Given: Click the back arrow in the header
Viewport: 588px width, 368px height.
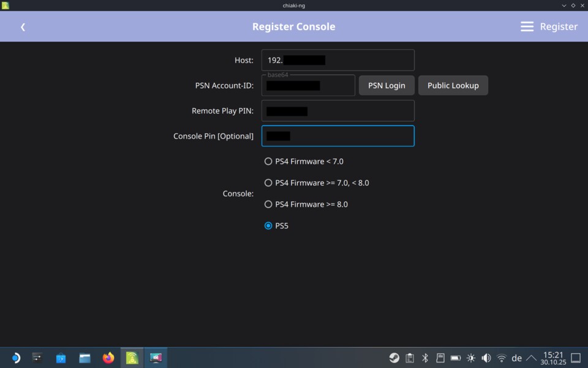Looking at the screenshot, I should (x=23, y=27).
